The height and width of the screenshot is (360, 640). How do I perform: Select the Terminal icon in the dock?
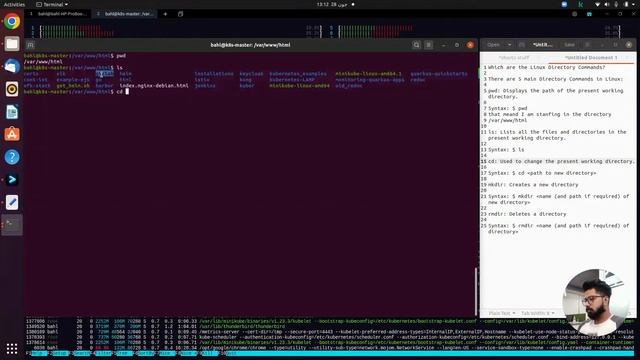click(x=12, y=224)
